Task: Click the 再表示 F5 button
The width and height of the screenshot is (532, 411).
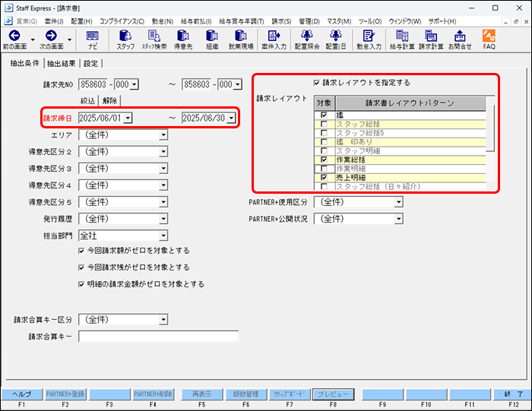Action: 202,394
